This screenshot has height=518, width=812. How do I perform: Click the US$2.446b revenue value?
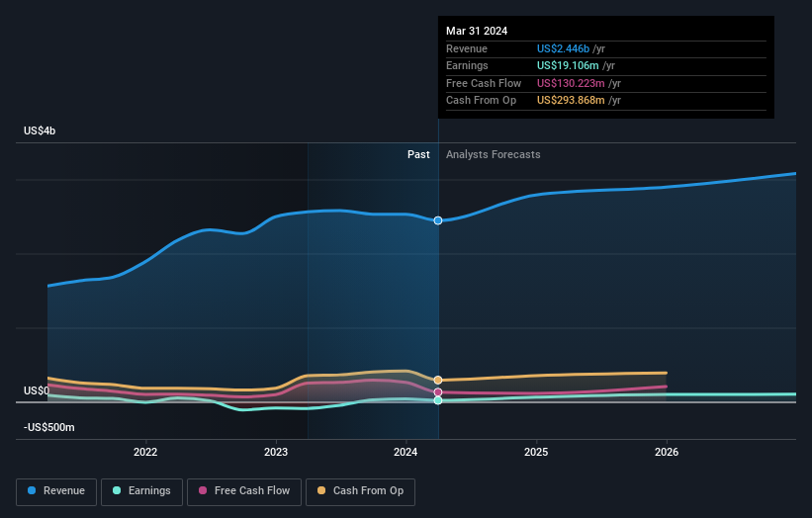563,48
